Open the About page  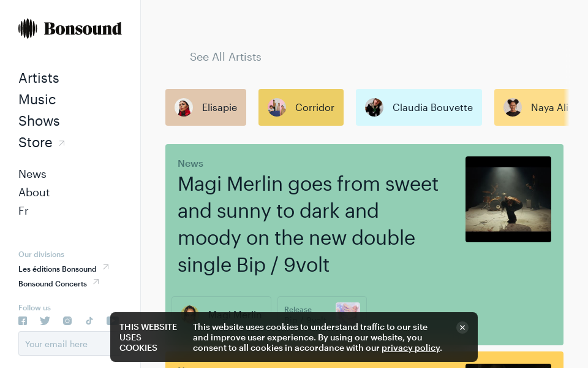point(34,192)
